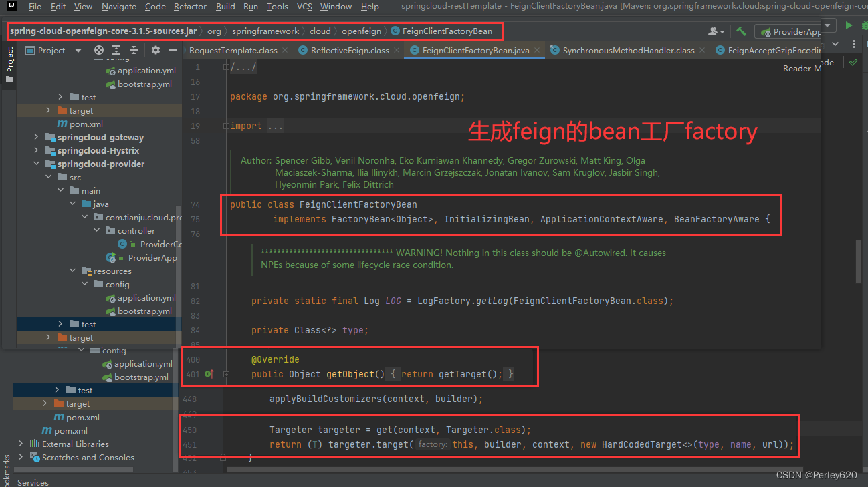Click the green Run arrow button
The image size is (868, 487).
848,25
